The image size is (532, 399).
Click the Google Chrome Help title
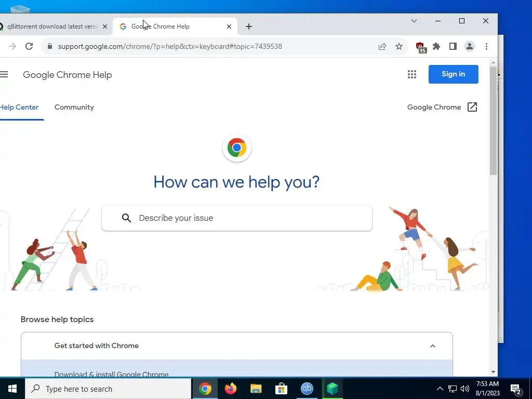coord(68,75)
